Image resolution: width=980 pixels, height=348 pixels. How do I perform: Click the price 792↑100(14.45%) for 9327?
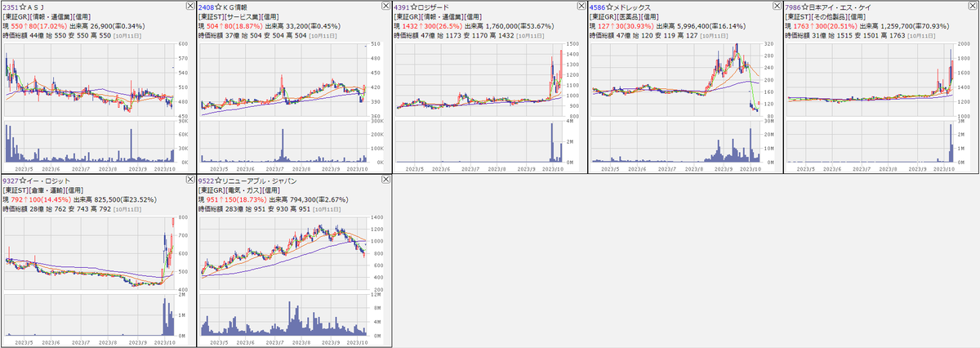click(42, 200)
